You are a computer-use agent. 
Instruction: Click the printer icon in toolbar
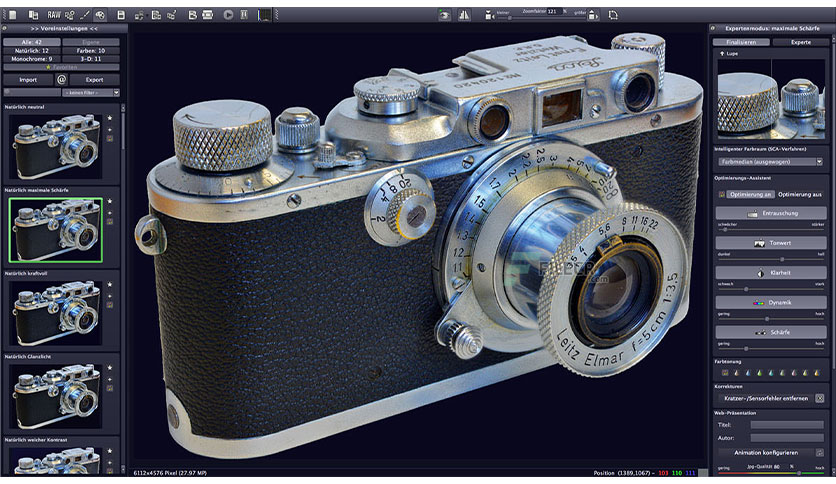pos(208,15)
